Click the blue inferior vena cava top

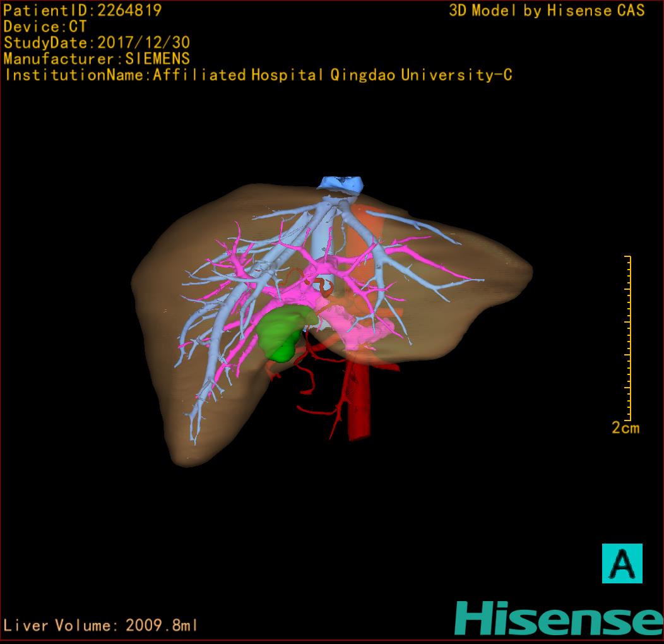pos(341,186)
